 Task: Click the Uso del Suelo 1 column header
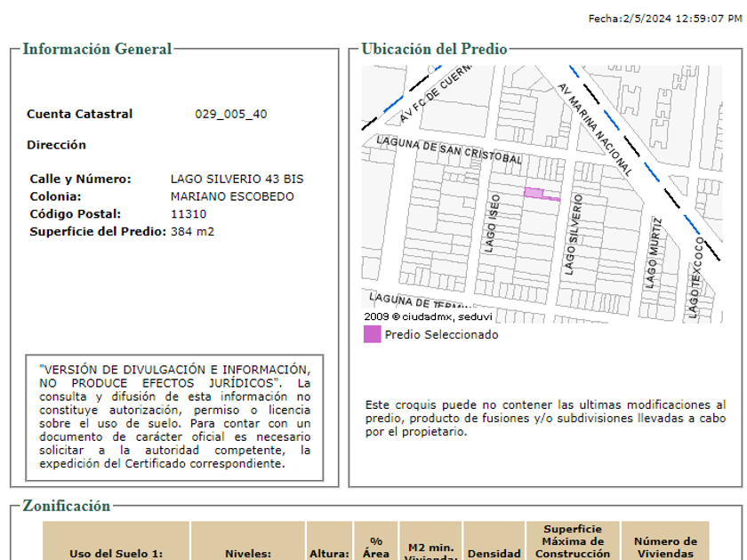coord(116,553)
